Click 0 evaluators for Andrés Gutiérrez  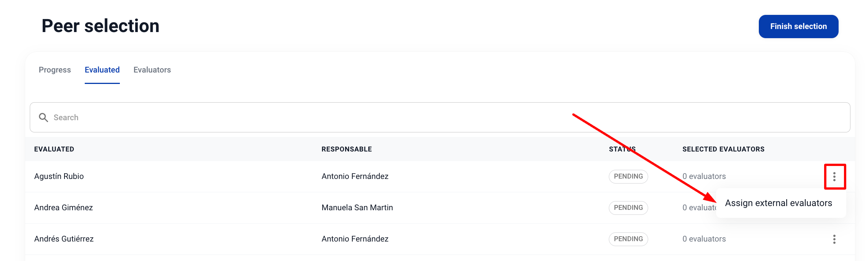[704, 239]
